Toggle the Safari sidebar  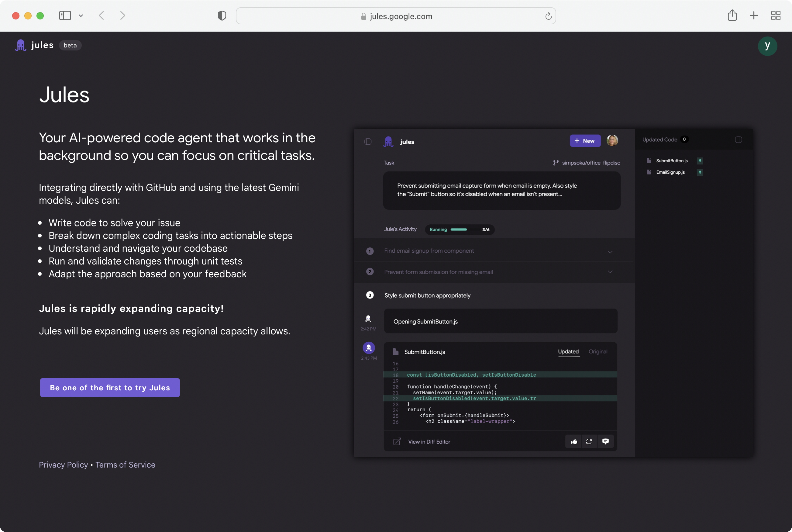point(65,16)
